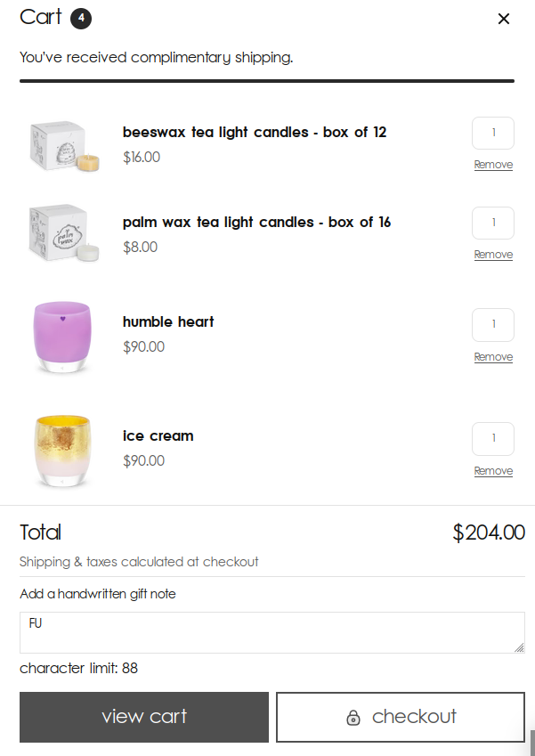Click the ice cream votive image
The image size is (535, 756).
pyautogui.click(x=62, y=449)
